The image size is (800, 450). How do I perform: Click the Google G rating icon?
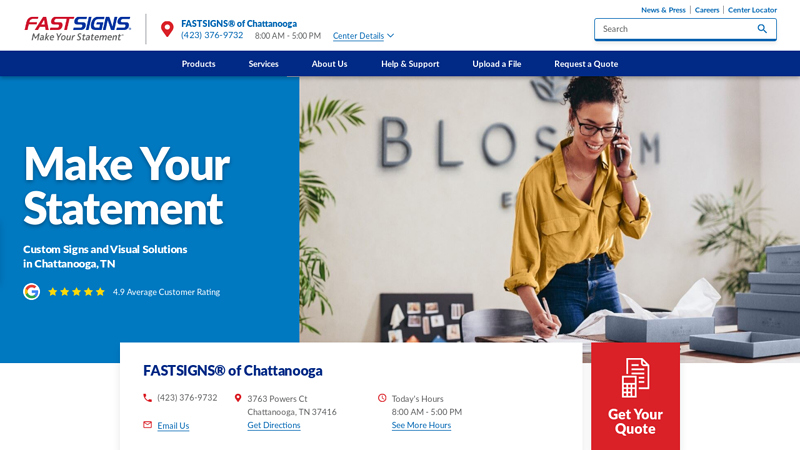tap(32, 291)
